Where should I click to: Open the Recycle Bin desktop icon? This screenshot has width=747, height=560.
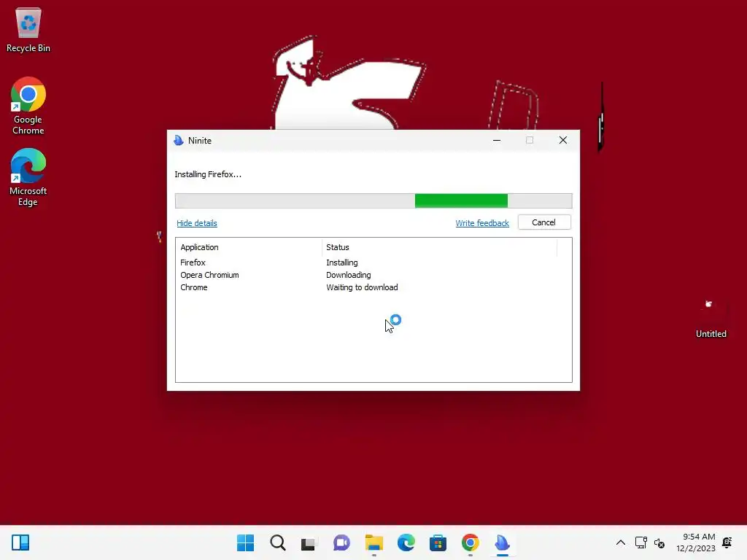[28, 29]
